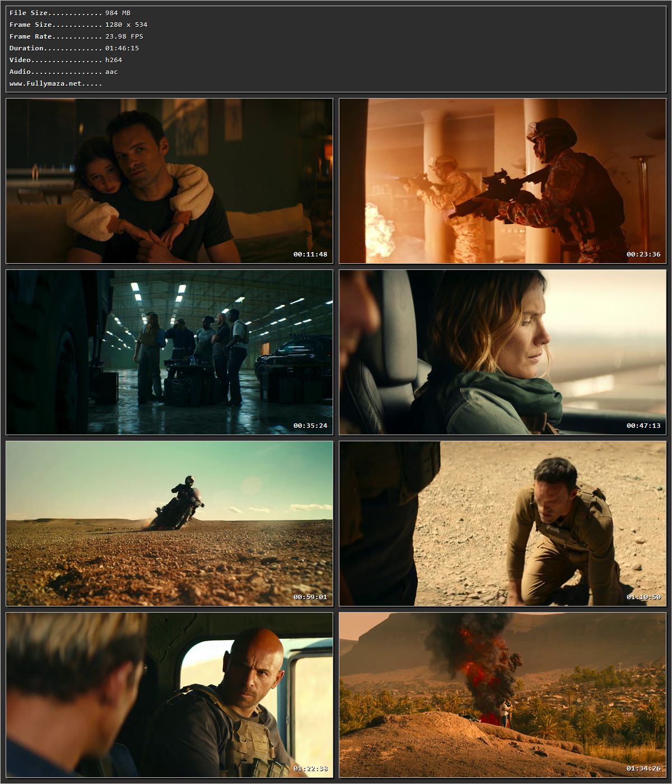Click the smoke explosion thumbnail 01:34:26
This screenshot has height=784, width=672.
(x=502, y=695)
